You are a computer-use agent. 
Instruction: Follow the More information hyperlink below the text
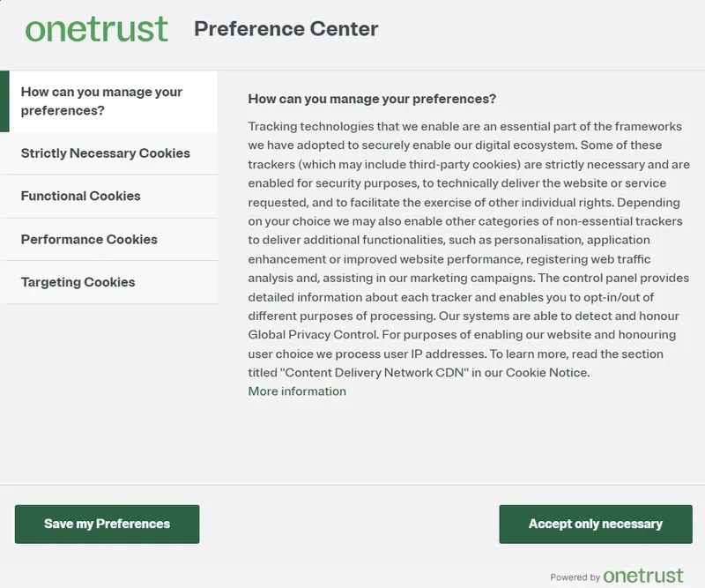(x=298, y=391)
